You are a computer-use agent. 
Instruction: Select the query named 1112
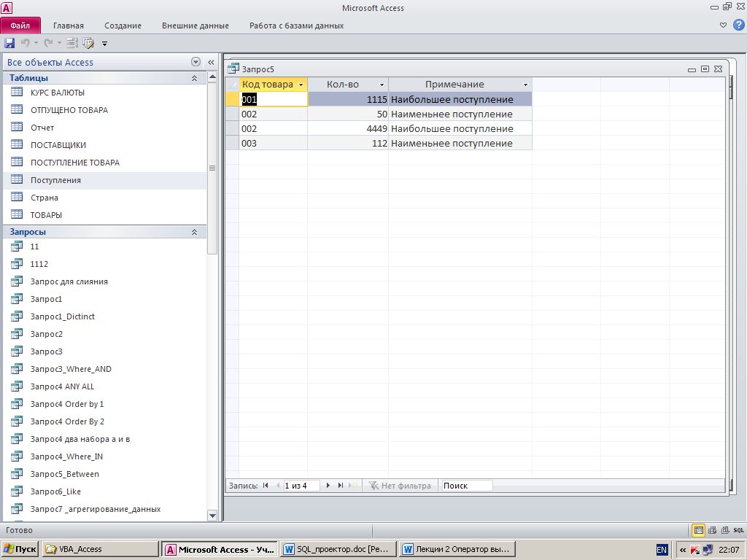[x=105, y=264]
